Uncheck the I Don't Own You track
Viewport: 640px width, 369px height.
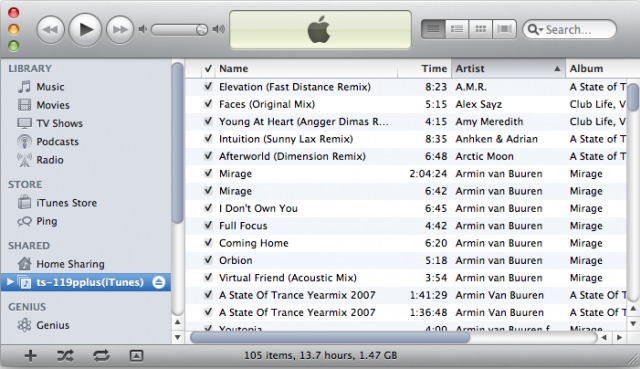click(208, 208)
